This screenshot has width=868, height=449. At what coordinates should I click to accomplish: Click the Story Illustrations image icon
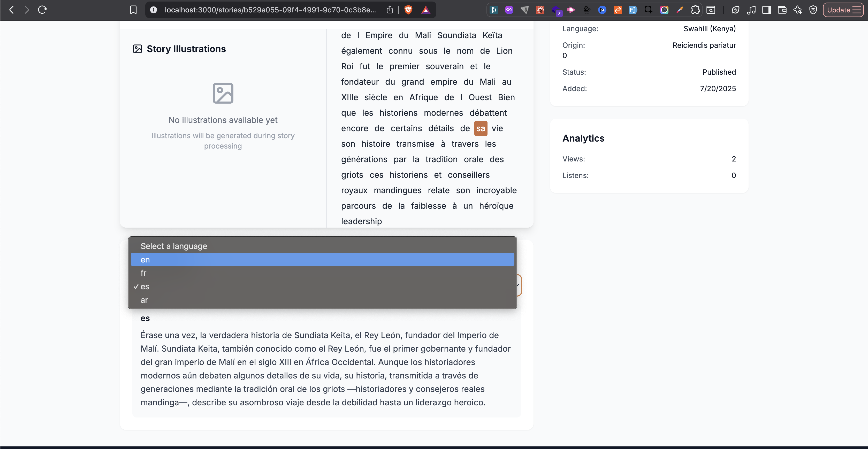coord(138,49)
